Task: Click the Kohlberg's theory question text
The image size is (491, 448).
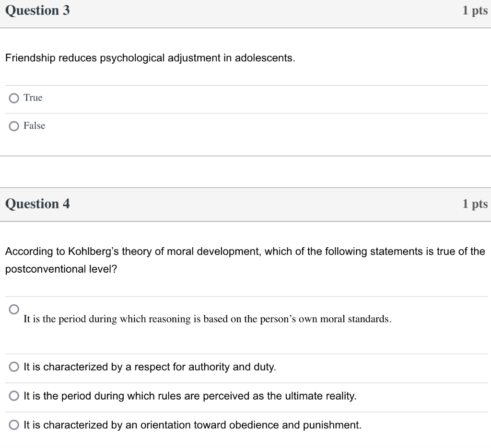Action: click(245, 252)
